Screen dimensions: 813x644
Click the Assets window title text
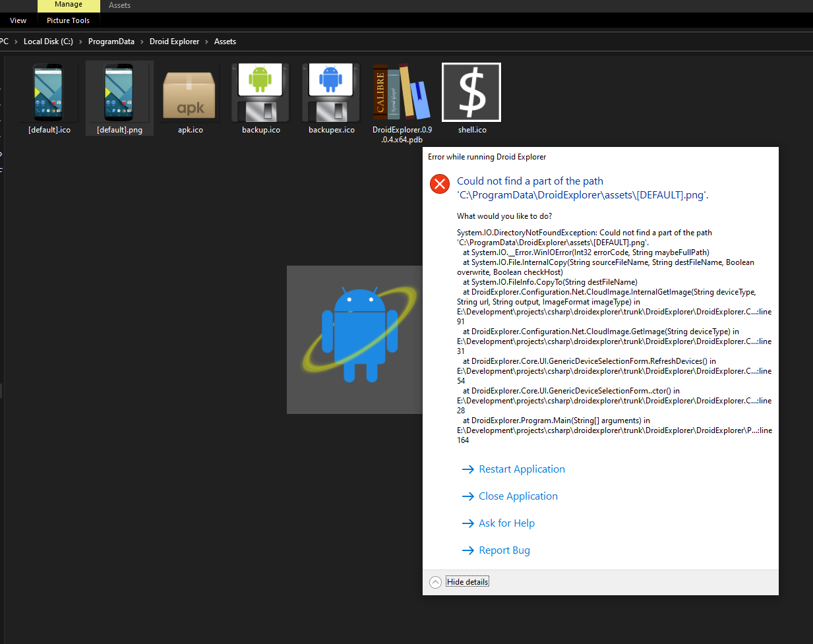(119, 5)
